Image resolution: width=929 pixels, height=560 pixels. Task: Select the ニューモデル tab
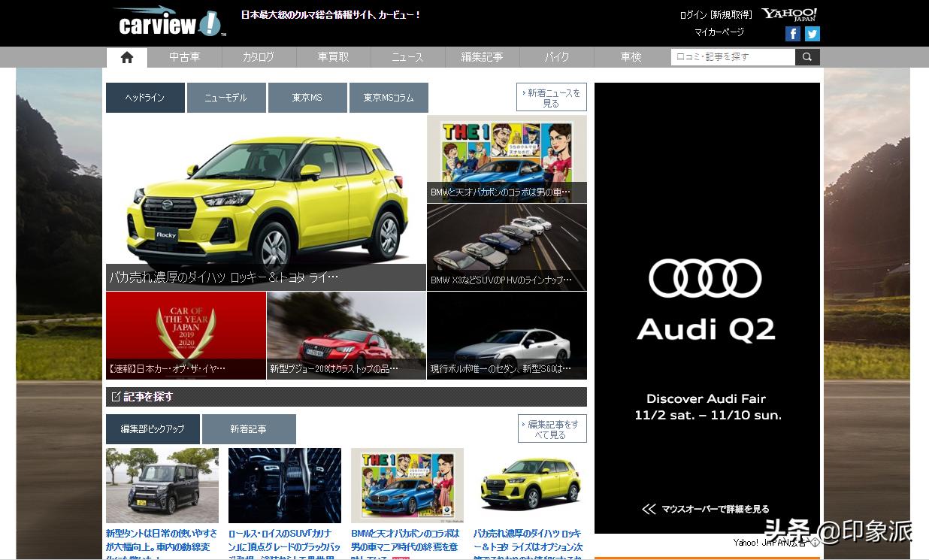(226, 98)
